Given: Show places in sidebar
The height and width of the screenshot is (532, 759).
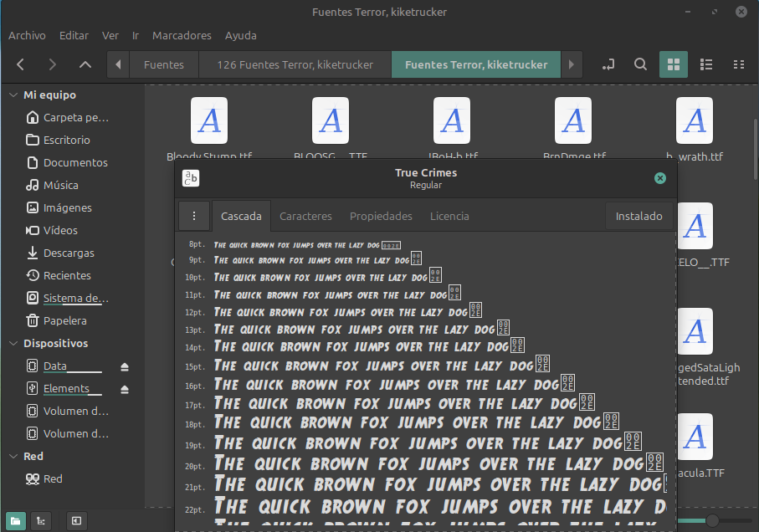Looking at the screenshot, I should coord(16,521).
